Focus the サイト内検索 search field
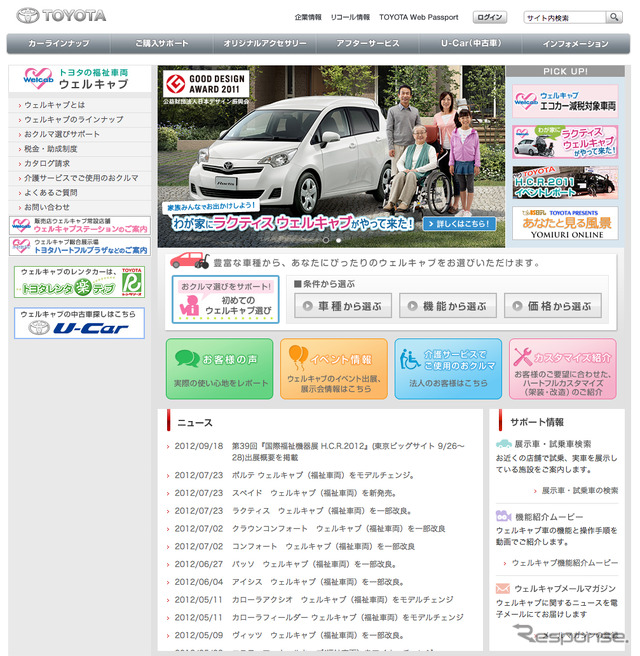 [x=565, y=18]
